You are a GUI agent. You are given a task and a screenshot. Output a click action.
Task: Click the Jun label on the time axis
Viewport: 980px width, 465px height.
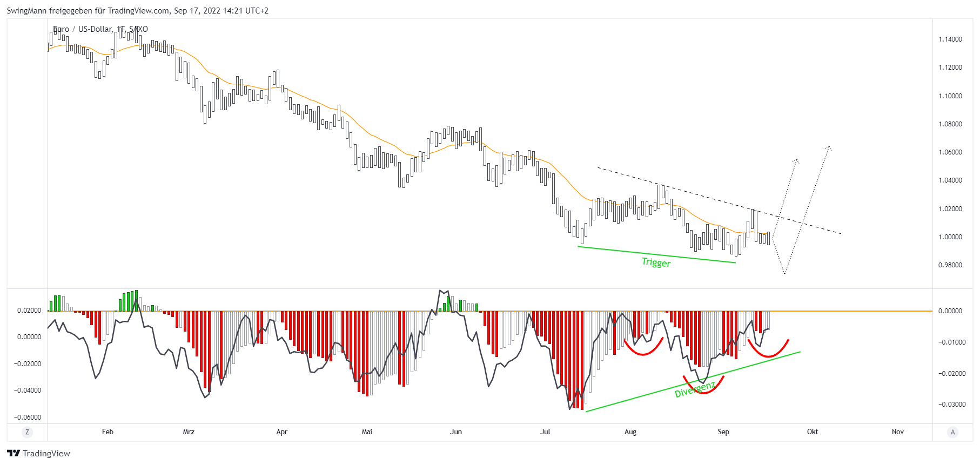pos(456,432)
